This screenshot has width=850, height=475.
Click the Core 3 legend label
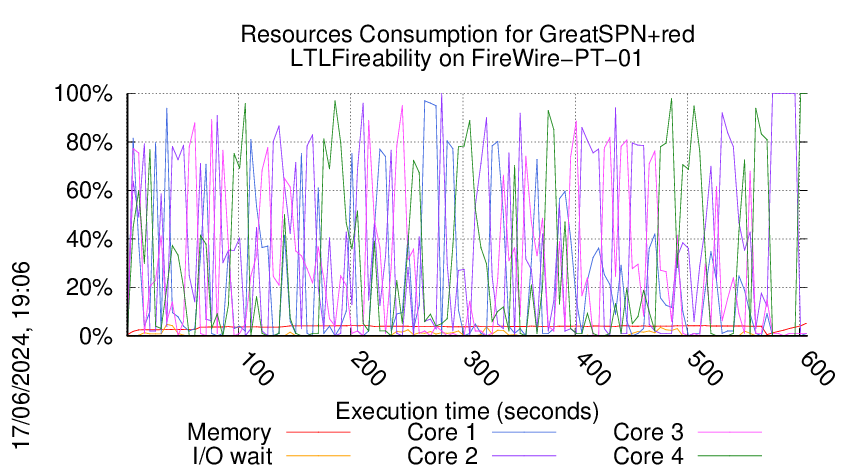[x=648, y=433]
